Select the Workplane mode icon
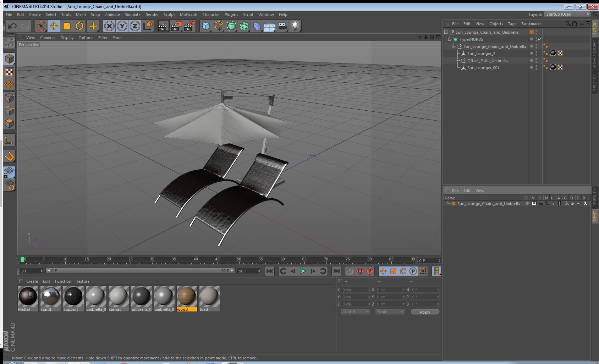The height and width of the screenshot is (364, 599). coord(9,85)
